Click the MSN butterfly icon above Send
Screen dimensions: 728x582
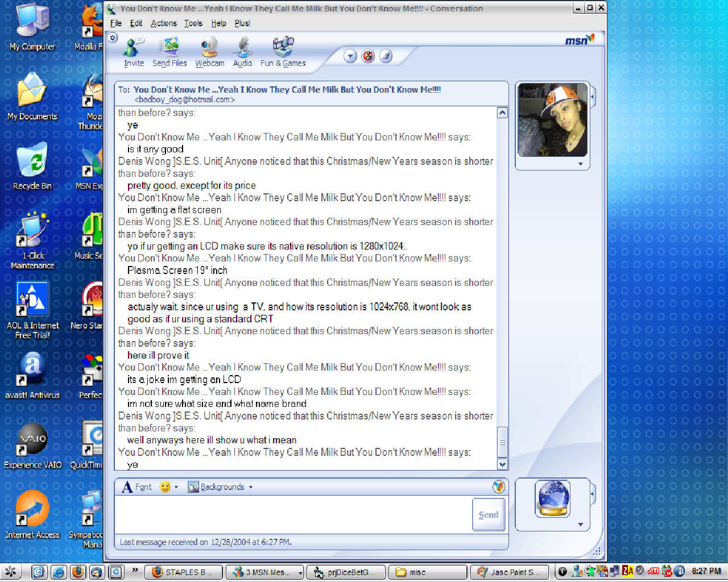(499, 487)
